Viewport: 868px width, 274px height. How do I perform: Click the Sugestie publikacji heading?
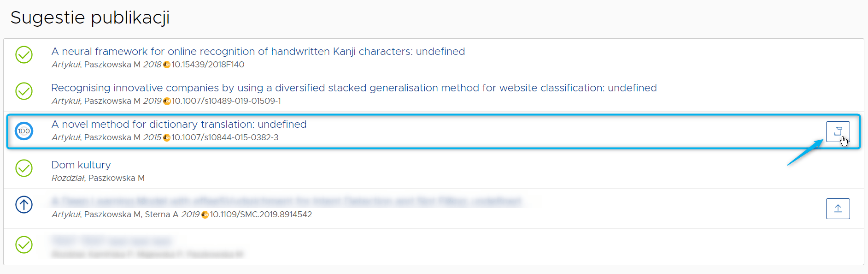[x=90, y=18]
